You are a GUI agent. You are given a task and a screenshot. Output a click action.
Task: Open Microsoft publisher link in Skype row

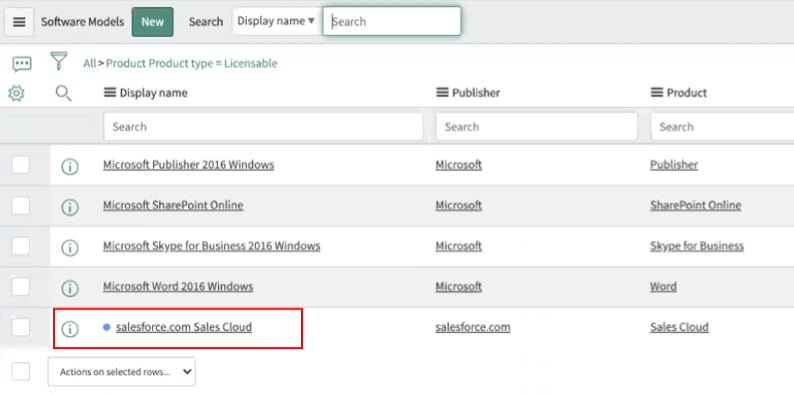pyautogui.click(x=458, y=246)
